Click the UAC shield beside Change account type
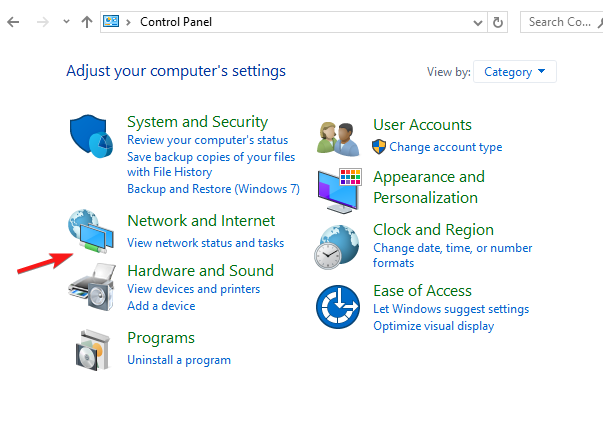603x425 pixels. point(379,147)
